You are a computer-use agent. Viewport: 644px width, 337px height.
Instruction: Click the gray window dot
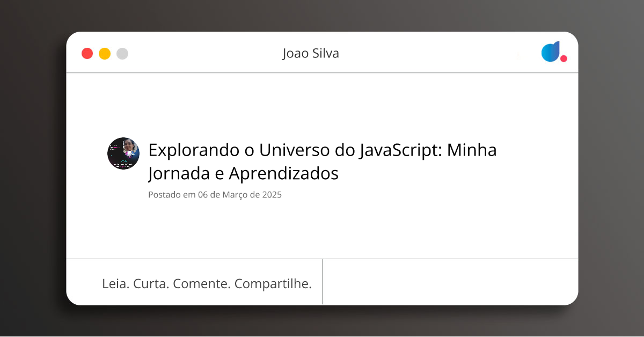coord(122,54)
